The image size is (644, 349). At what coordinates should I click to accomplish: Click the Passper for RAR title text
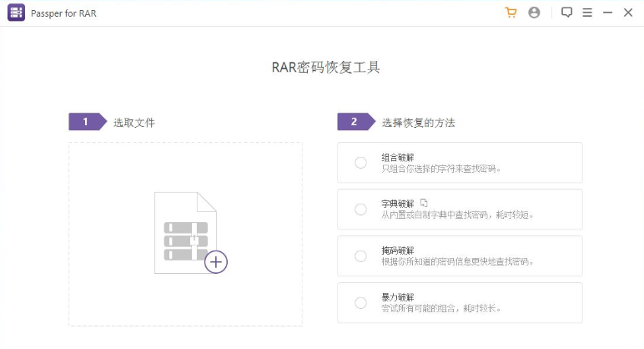point(63,13)
